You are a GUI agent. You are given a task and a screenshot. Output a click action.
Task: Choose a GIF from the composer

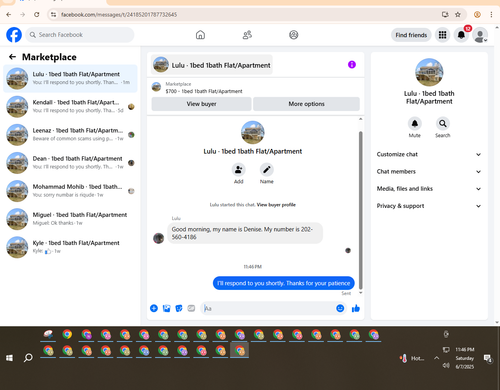pos(191,308)
